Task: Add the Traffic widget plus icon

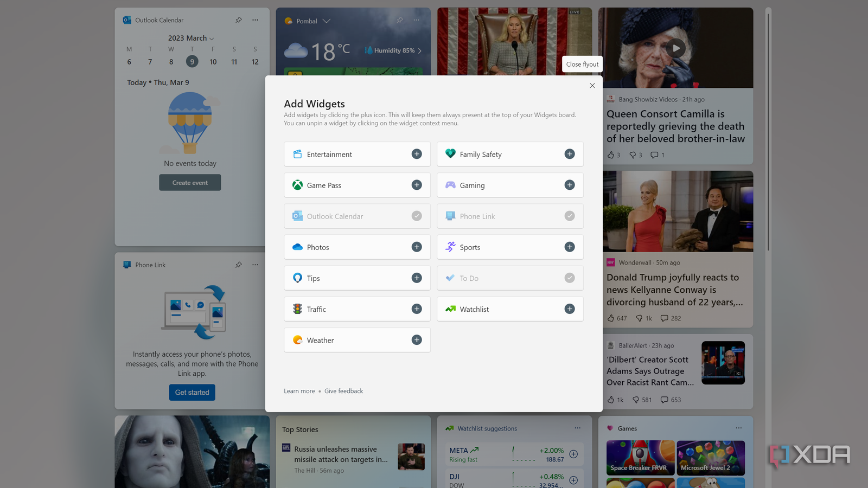Action: [x=417, y=309]
